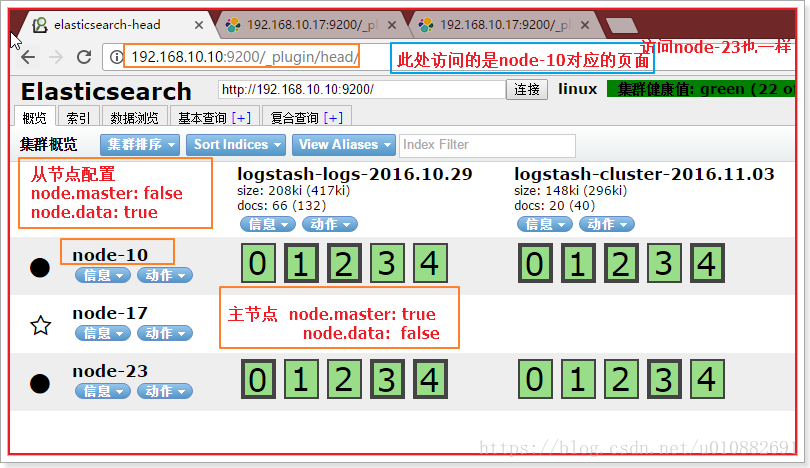Click the node-10 data node circle icon
The image size is (810, 468).
coord(40,268)
